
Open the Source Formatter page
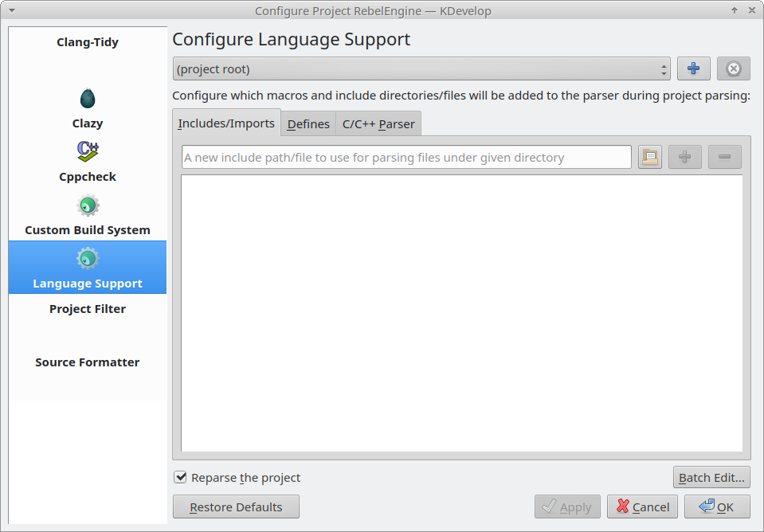tap(87, 362)
